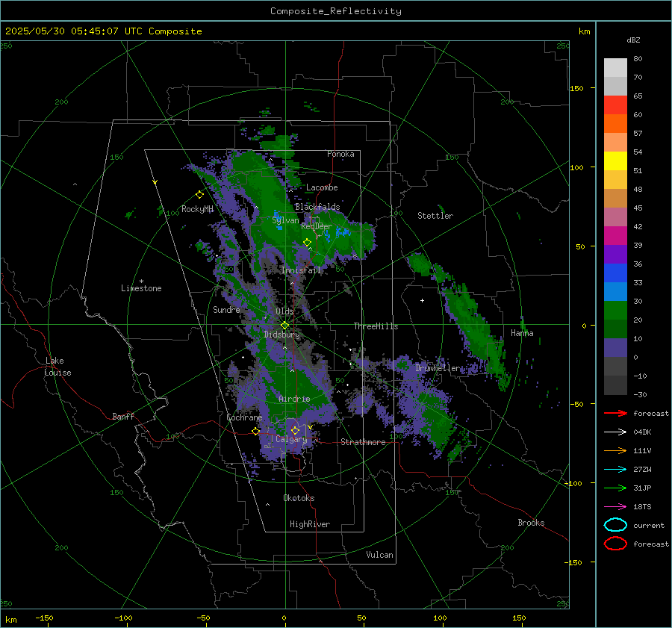Click the asterisk marker above Limestone
The width and height of the screenshot is (672, 628).
[x=141, y=282]
